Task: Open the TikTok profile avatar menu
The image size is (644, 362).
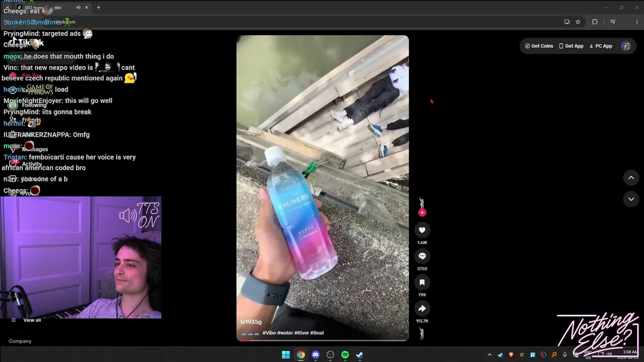Action: click(626, 46)
